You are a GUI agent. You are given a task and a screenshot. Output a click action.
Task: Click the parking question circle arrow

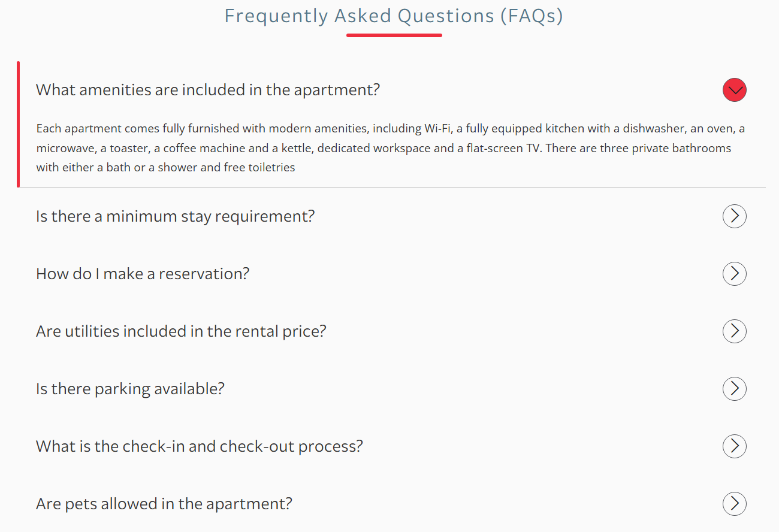point(734,389)
